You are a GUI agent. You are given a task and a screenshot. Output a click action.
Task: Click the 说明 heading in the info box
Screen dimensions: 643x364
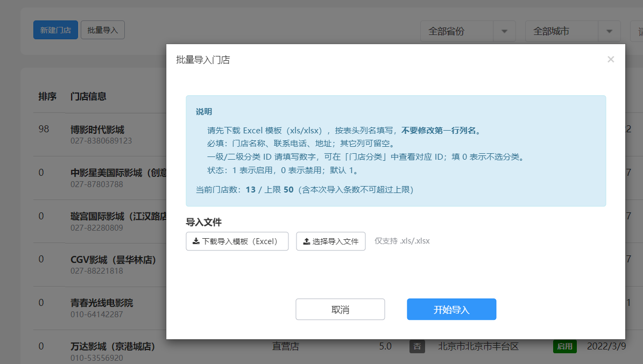tap(204, 111)
